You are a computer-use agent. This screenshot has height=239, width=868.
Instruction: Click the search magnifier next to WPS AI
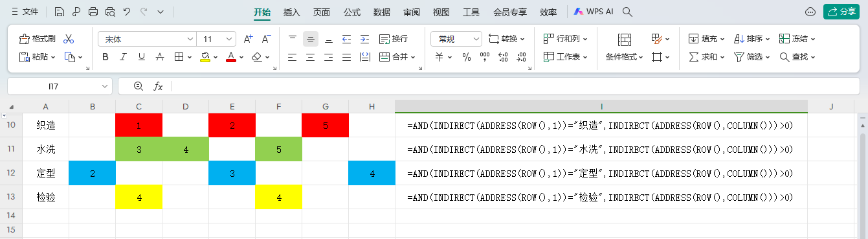627,12
